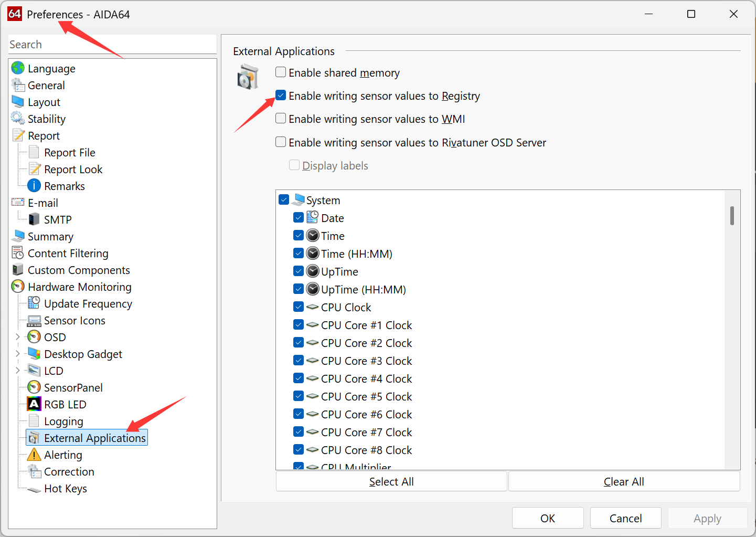Click the Select All button
The image size is (756, 537).
click(x=391, y=481)
